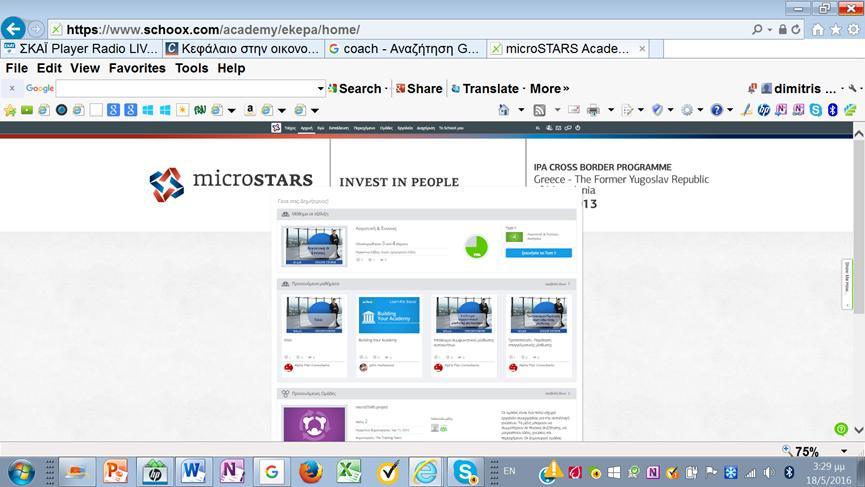Viewport: 865px width, 487px height.
Task: Click the Forward navigation arrow
Action: click(x=36, y=29)
